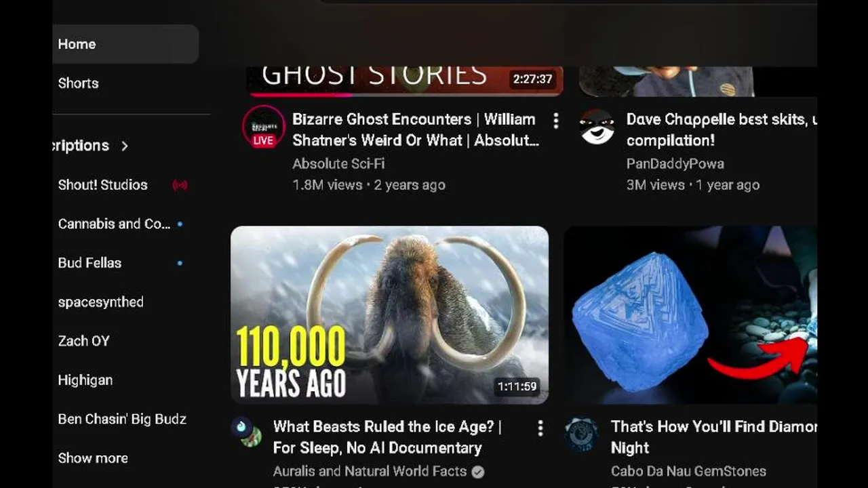Open Ben Chasin' Big Budz channel
Viewport: 868px width, 488px height.
122,420
